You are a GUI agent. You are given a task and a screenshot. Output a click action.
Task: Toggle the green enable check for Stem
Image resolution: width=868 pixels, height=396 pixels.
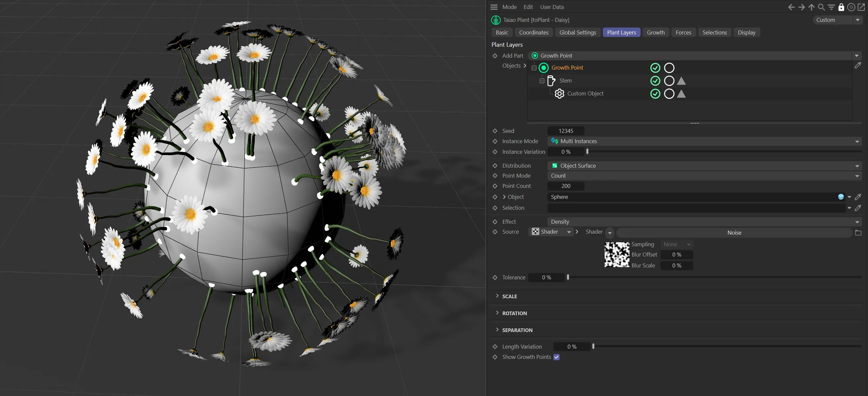point(655,81)
